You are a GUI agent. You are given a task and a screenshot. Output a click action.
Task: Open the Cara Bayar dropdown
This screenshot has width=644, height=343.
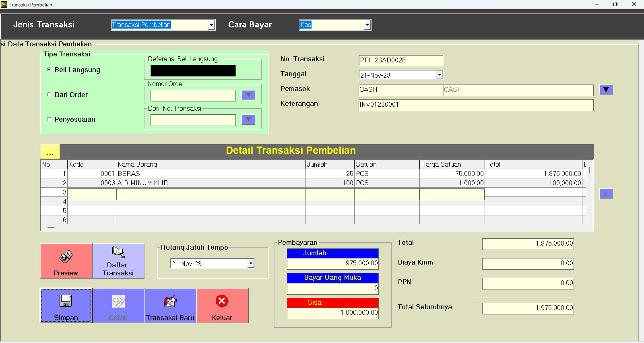(x=367, y=25)
